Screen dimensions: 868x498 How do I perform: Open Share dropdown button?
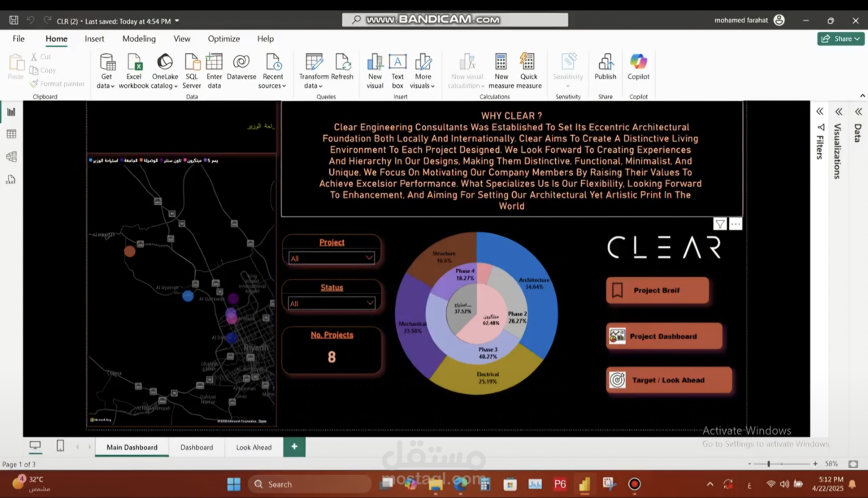(841, 39)
